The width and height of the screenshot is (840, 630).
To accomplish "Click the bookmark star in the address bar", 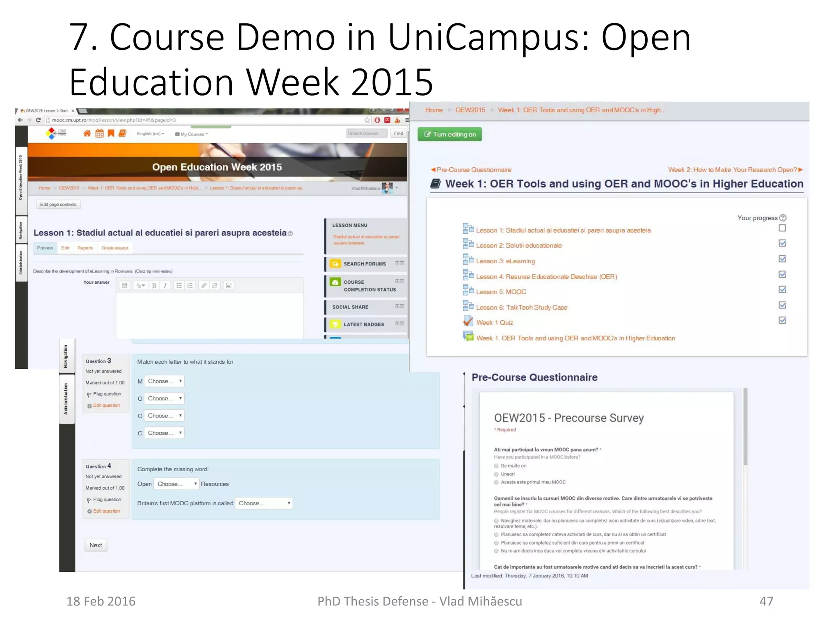I will [x=367, y=120].
